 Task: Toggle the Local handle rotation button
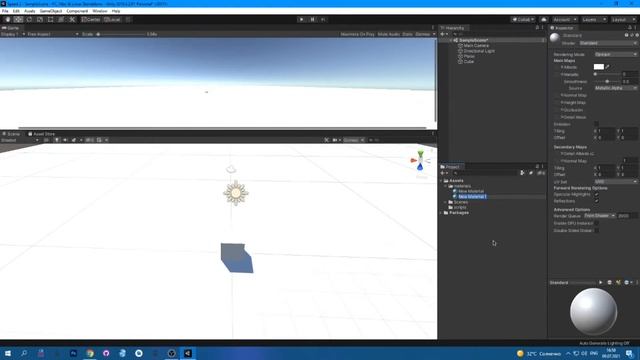coord(112,20)
